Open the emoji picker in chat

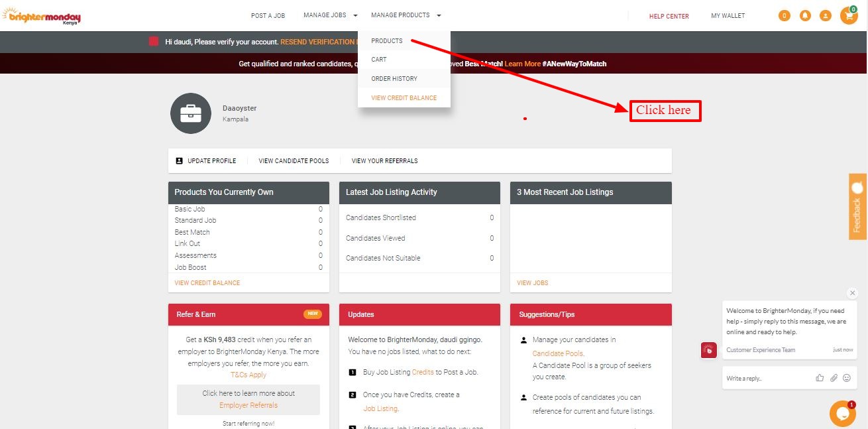[847, 378]
